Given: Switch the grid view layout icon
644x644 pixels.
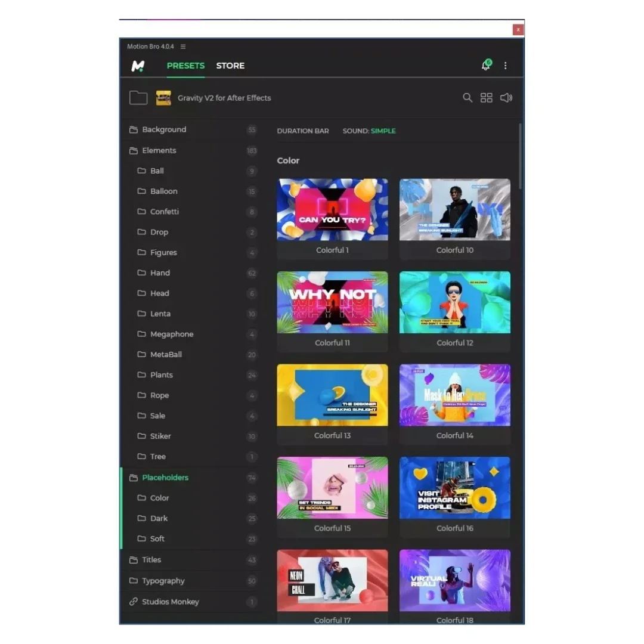Looking at the screenshot, I should click(x=487, y=98).
